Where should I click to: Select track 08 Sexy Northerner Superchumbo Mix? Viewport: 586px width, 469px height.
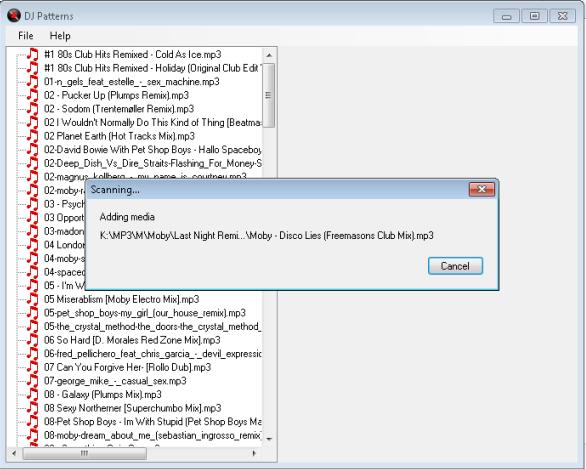click(x=133, y=408)
